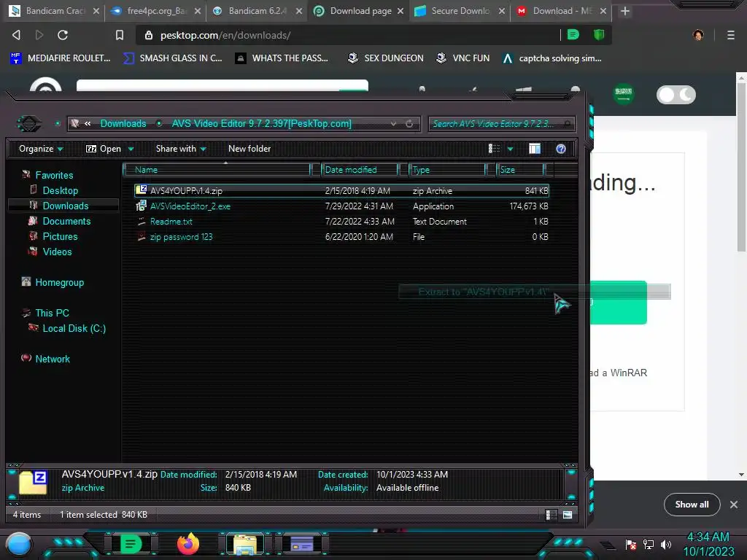Image resolution: width=747 pixels, height=560 pixels.
Task: Expand the Open button dropdown arrow
Action: click(131, 149)
